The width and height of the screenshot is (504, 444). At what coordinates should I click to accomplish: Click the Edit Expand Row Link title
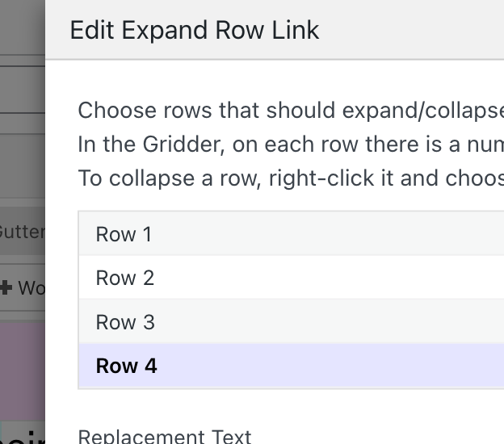(195, 31)
